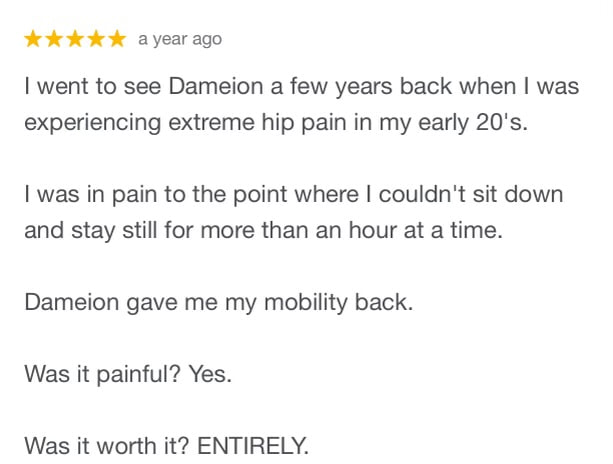The height and width of the screenshot is (464, 613).
Task: Click the phrase "a few years back"
Action: [361, 86]
